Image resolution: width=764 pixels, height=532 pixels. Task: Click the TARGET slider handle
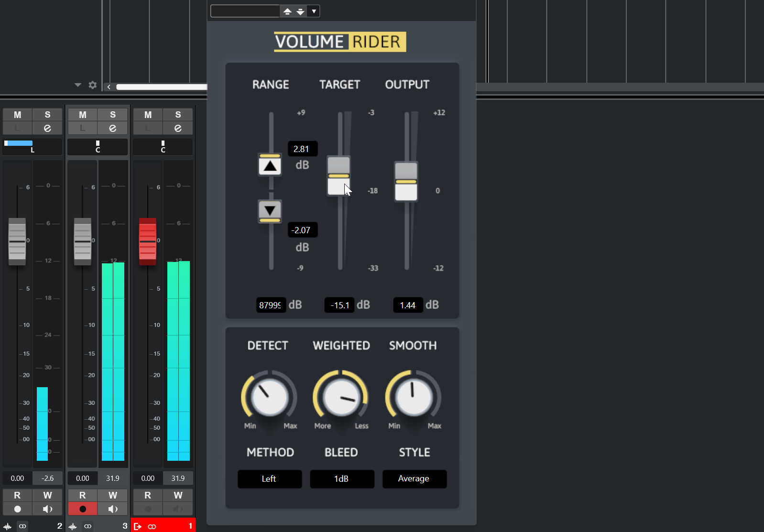coord(338,176)
